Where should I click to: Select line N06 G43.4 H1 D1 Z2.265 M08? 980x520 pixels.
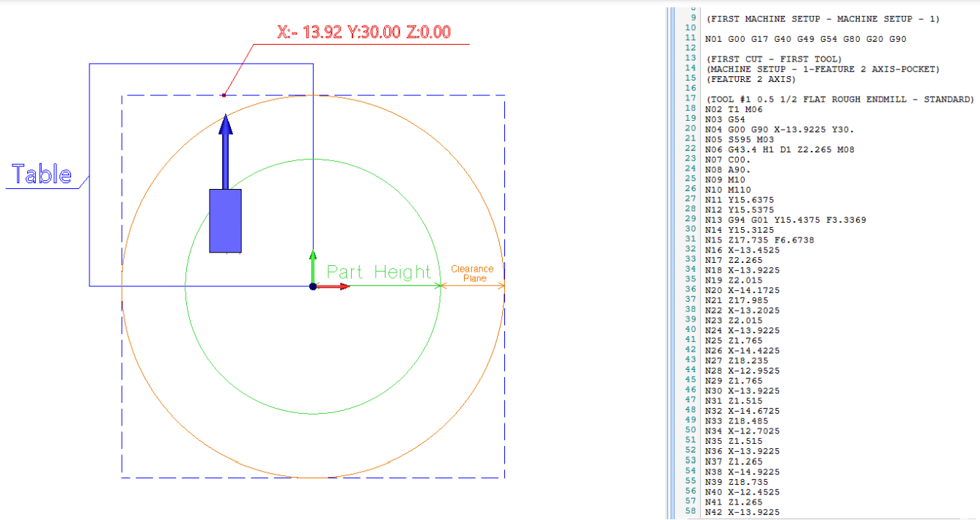[780, 149]
